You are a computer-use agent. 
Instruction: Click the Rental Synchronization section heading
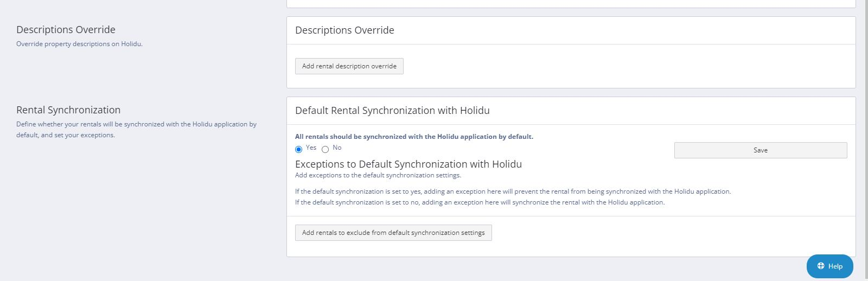pyautogui.click(x=68, y=110)
